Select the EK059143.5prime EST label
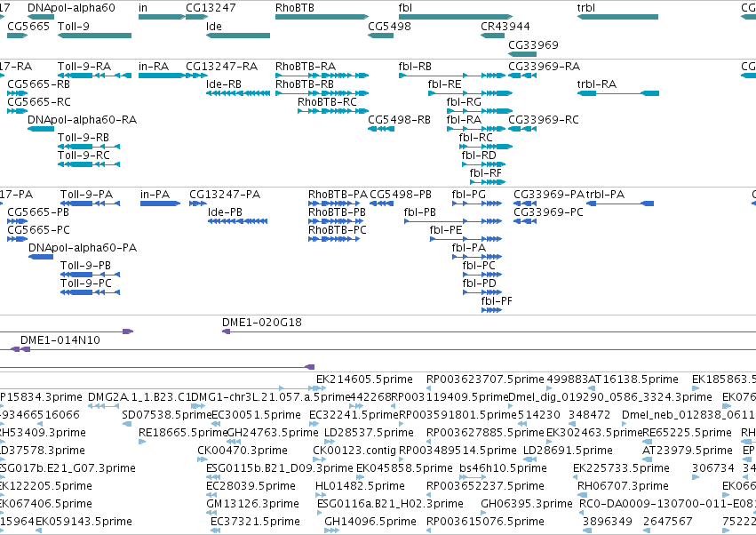The image size is (756, 535). point(84,522)
